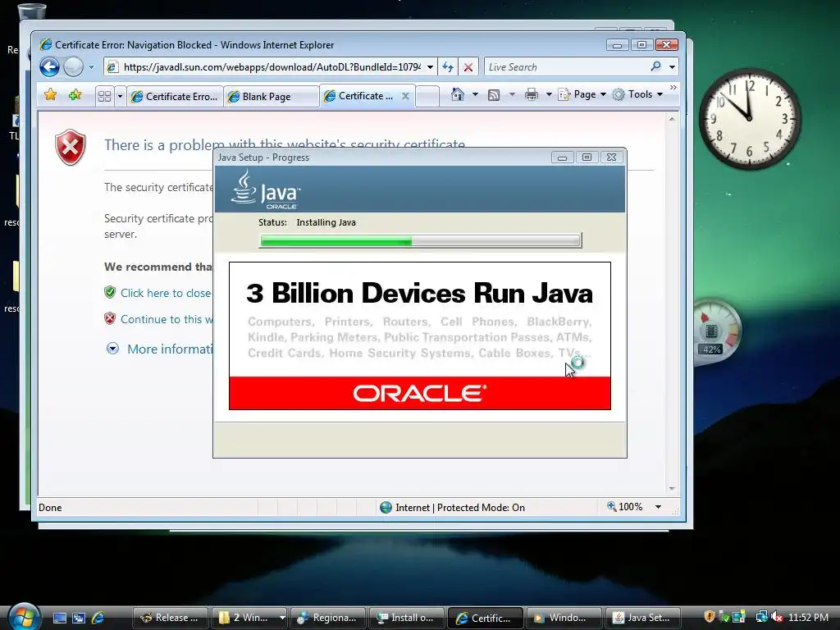Viewport: 840px width, 630px height.
Task: Open the Tools menu
Action: pos(637,95)
